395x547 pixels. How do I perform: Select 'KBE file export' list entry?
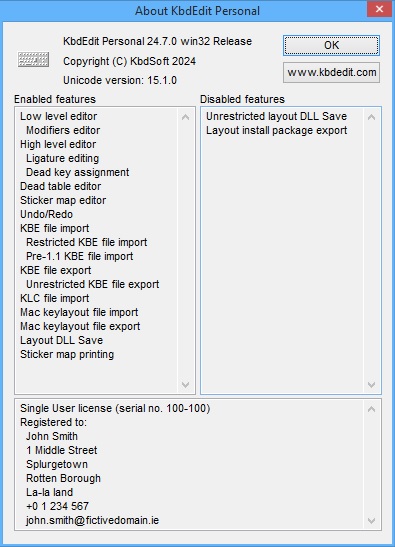click(x=55, y=270)
